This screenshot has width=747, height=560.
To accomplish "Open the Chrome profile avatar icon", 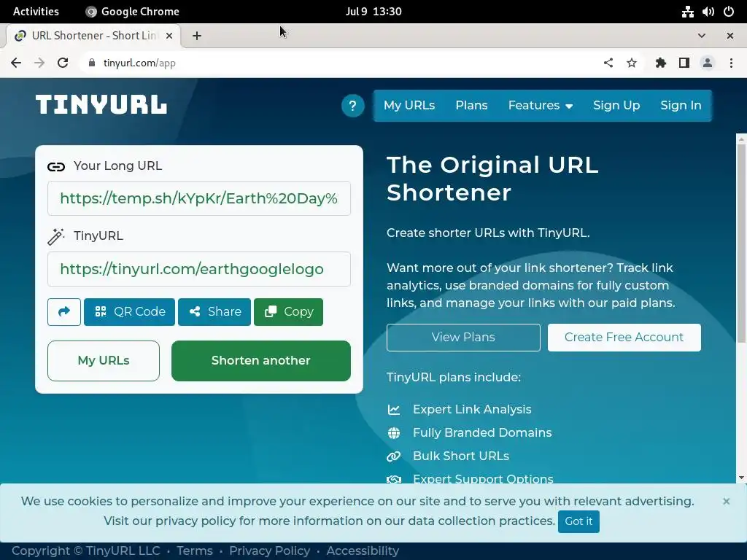I will [x=708, y=63].
